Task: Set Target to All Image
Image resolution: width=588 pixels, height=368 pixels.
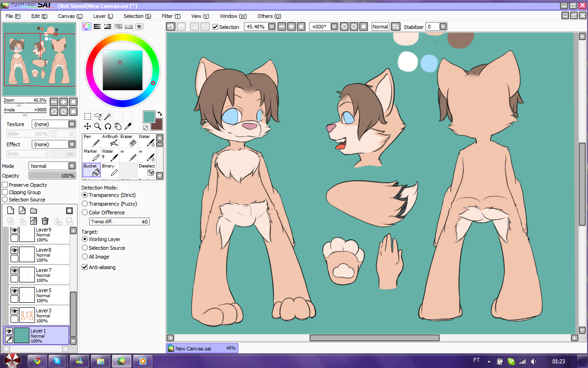Action: [85, 257]
